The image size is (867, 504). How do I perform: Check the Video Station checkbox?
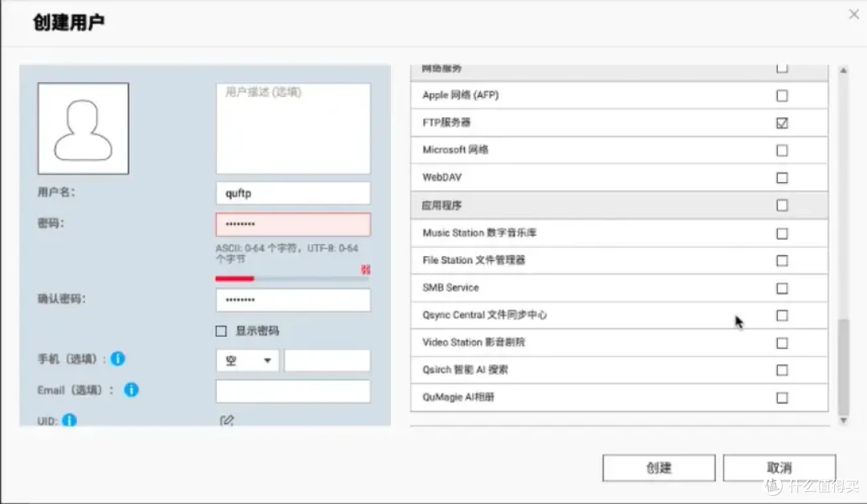click(x=782, y=343)
